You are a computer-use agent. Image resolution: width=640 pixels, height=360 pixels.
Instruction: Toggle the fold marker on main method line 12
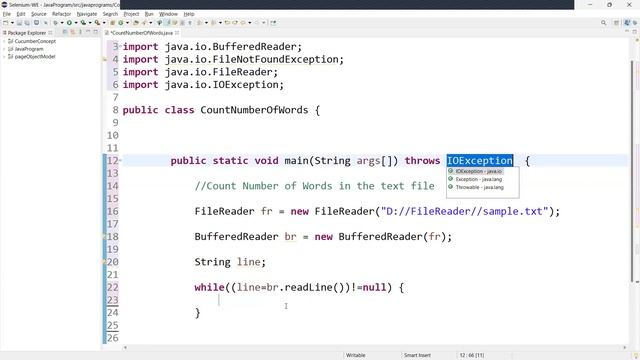click(x=120, y=160)
